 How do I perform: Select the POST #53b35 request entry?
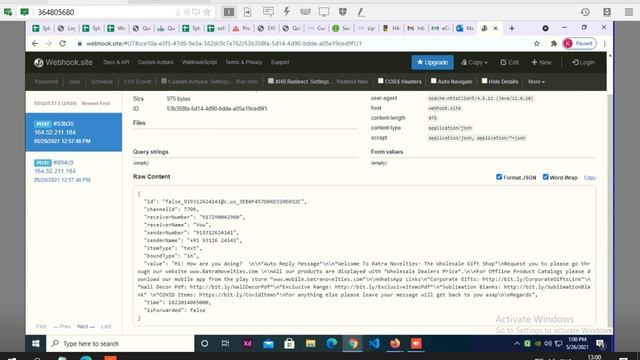coord(73,132)
